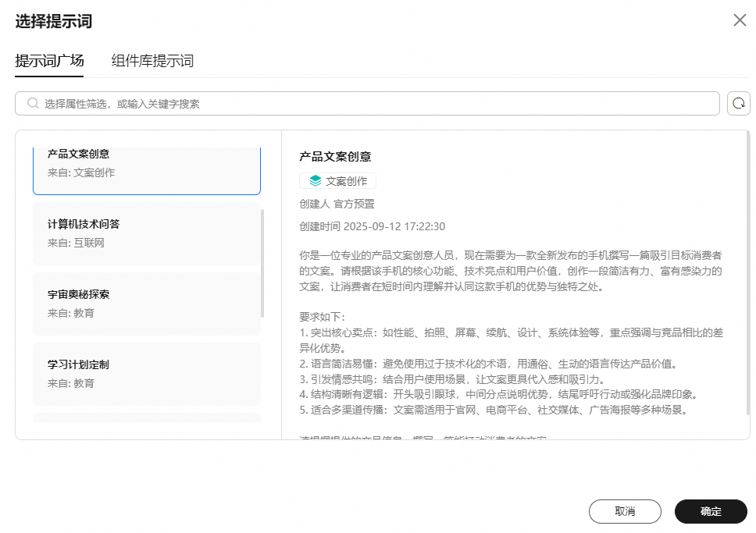Select the 产品文案创意 prompt card
The width and height of the screenshot is (756, 533).
[147, 171]
